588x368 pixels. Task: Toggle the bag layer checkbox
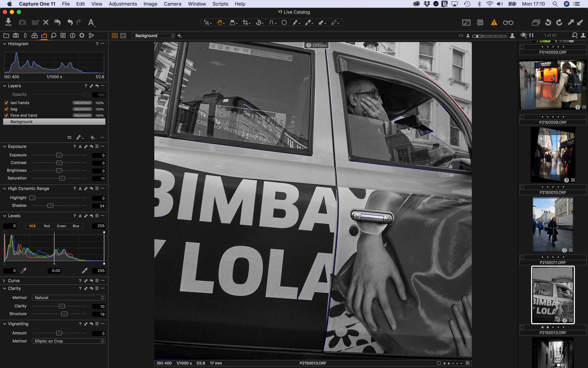pyautogui.click(x=6, y=109)
